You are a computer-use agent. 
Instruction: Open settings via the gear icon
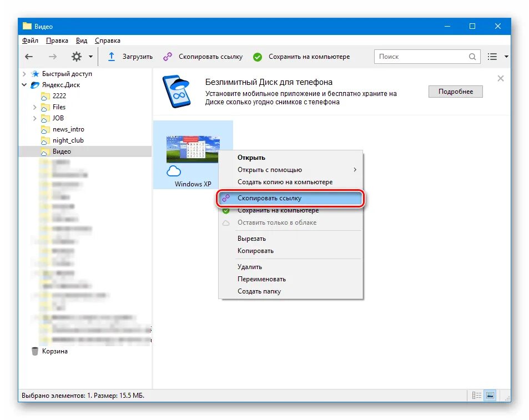pos(77,56)
